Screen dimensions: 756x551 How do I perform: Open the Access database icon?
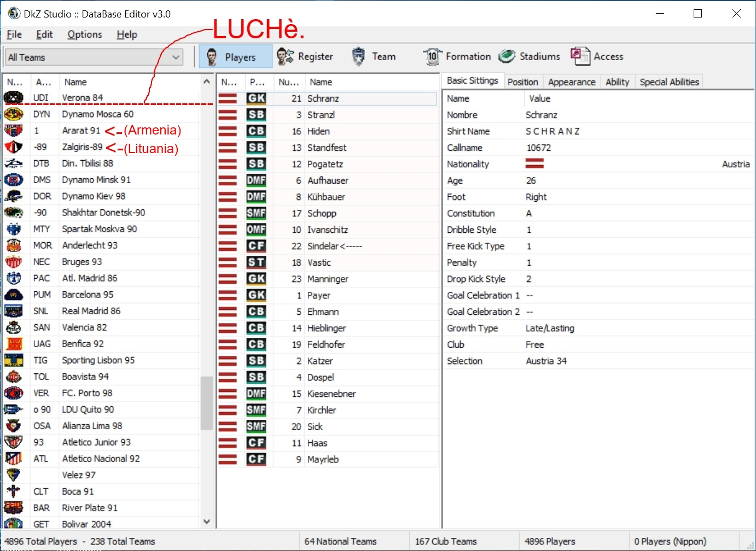point(580,56)
